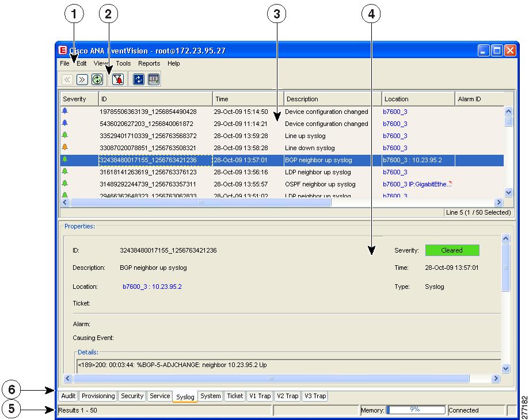Image resolution: width=529 pixels, height=420 pixels.
Task: Go to previous results page toolbar icon
Action: tap(67, 79)
